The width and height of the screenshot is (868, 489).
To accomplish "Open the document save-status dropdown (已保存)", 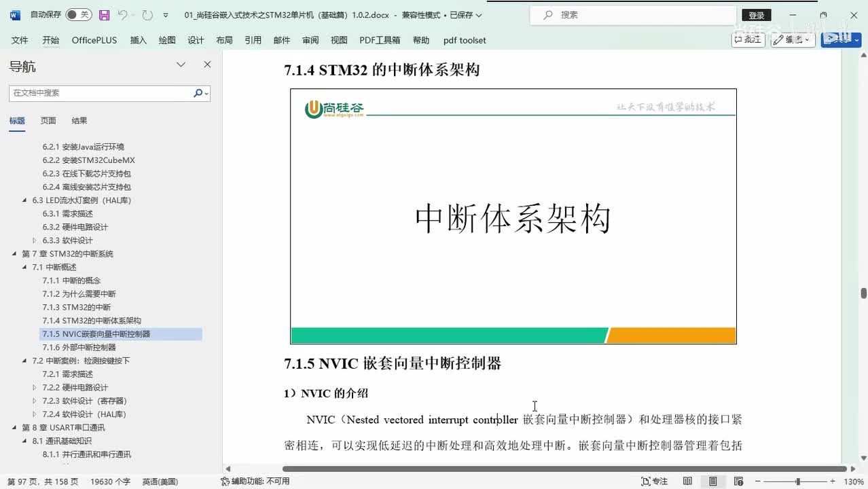I will [x=466, y=15].
